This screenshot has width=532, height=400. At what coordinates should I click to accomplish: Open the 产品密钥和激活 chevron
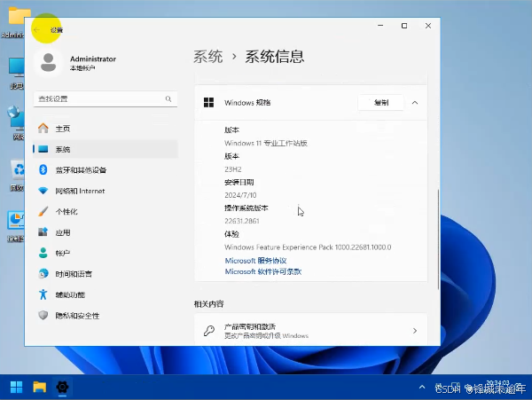[415, 331]
